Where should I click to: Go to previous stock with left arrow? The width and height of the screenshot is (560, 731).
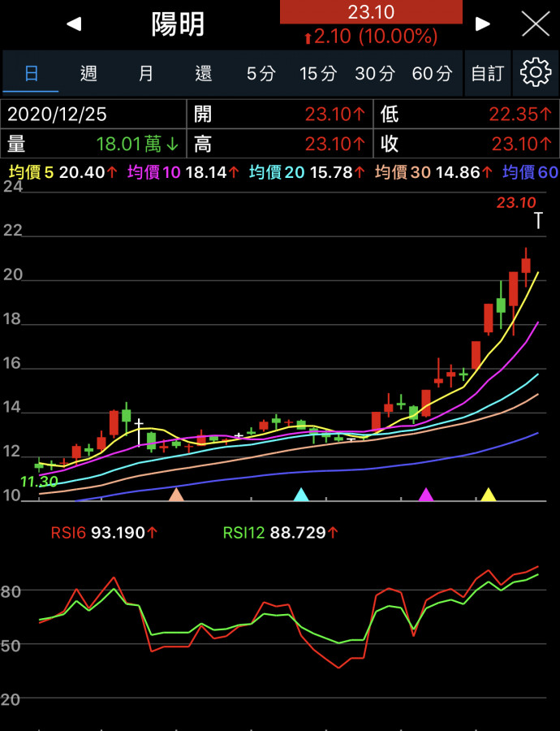74,24
